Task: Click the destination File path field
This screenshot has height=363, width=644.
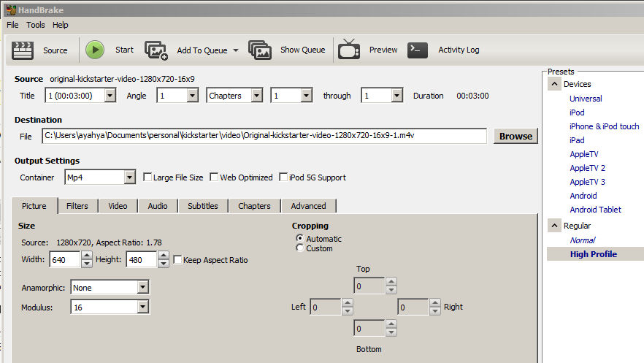Action: tap(264, 136)
